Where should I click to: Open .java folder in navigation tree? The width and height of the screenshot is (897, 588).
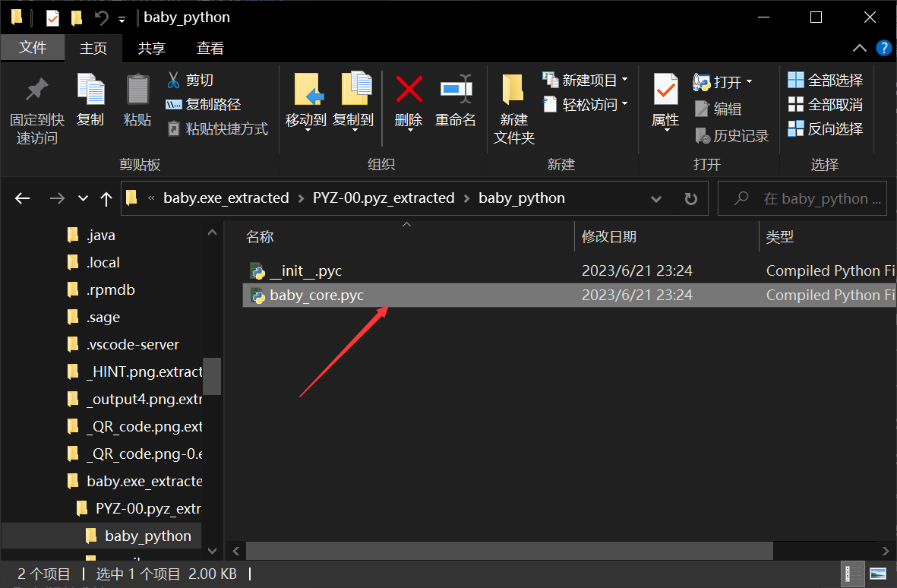pos(101,235)
